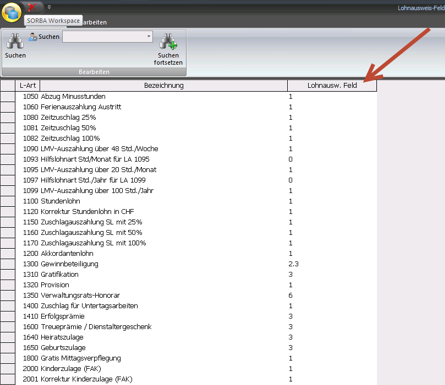This screenshot has height=385, width=445.
Task: Sort by the Lohnausw. Feld column header
Action: click(332, 85)
